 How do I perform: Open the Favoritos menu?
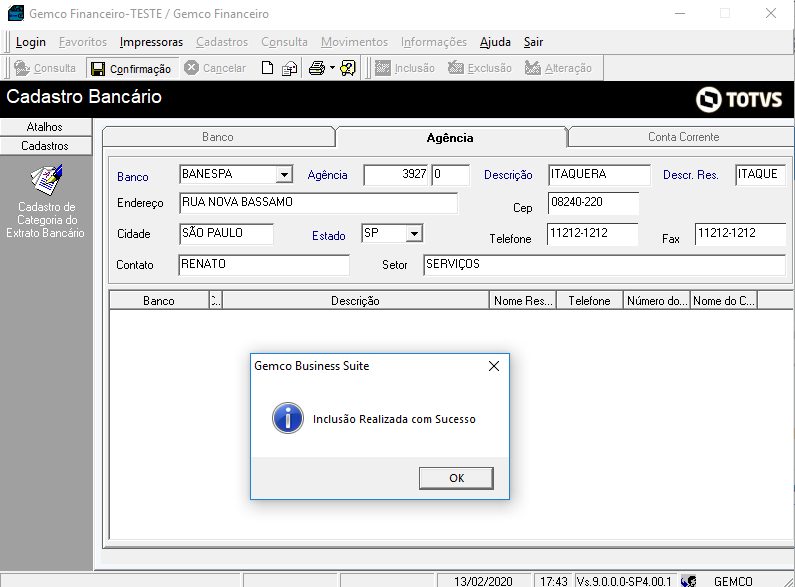[x=83, y=42]
